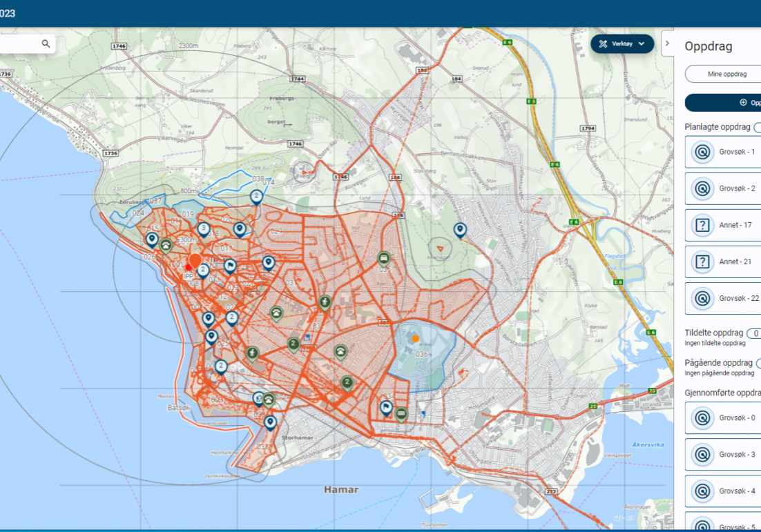
Task: Open completed Grovsøk - 0 assignment
Action: click(x=722, y=418)
